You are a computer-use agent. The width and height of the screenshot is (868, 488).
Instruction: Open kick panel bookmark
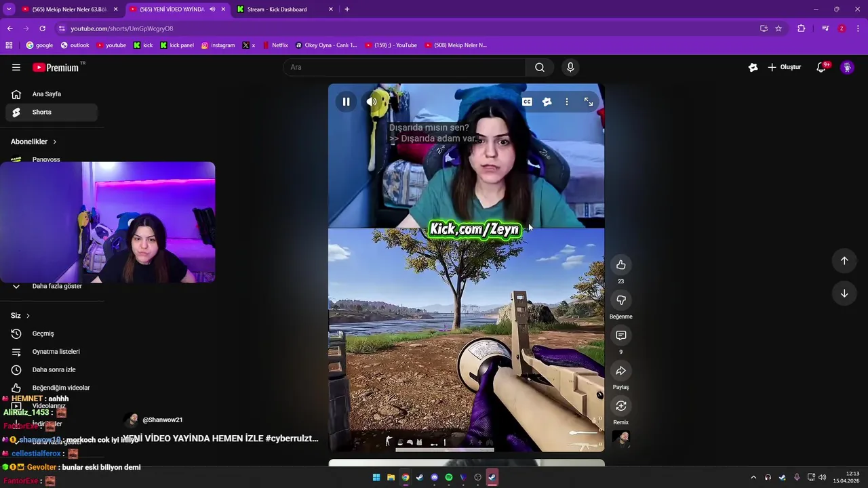[177, 45]
